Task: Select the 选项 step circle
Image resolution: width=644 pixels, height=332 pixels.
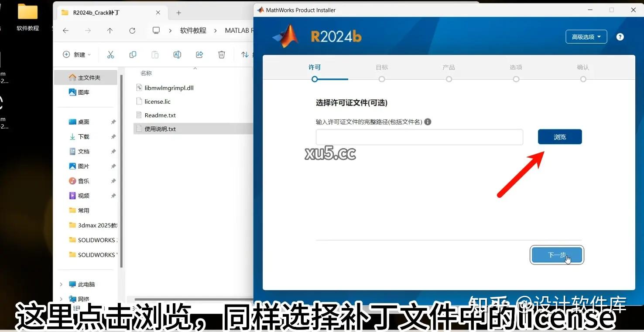Action: pos(516,79)
